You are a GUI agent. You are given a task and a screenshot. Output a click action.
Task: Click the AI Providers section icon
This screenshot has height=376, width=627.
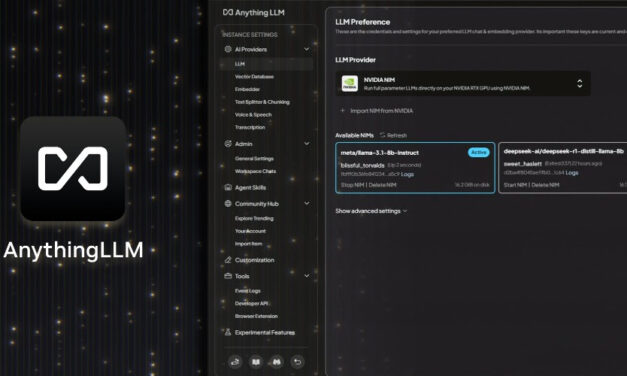click(x=228, y=49)
